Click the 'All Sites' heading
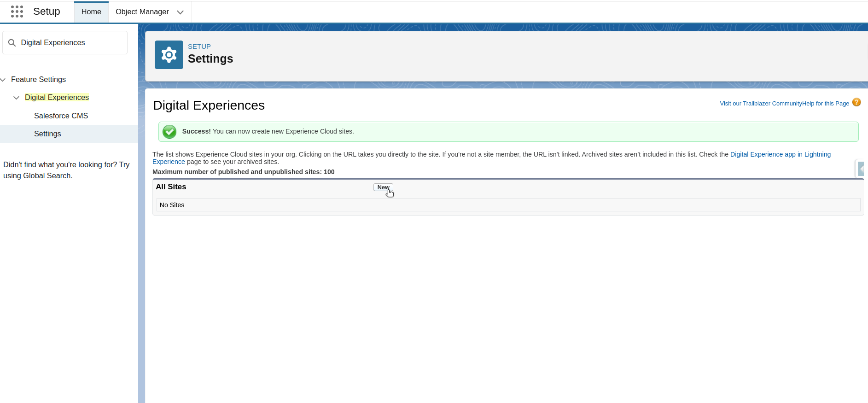This screenshot has width=868, height=403. tap(171, 187)
